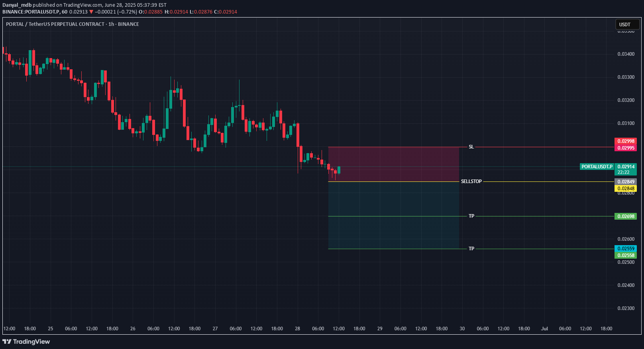Click the TradingView logo

(26, 341)
